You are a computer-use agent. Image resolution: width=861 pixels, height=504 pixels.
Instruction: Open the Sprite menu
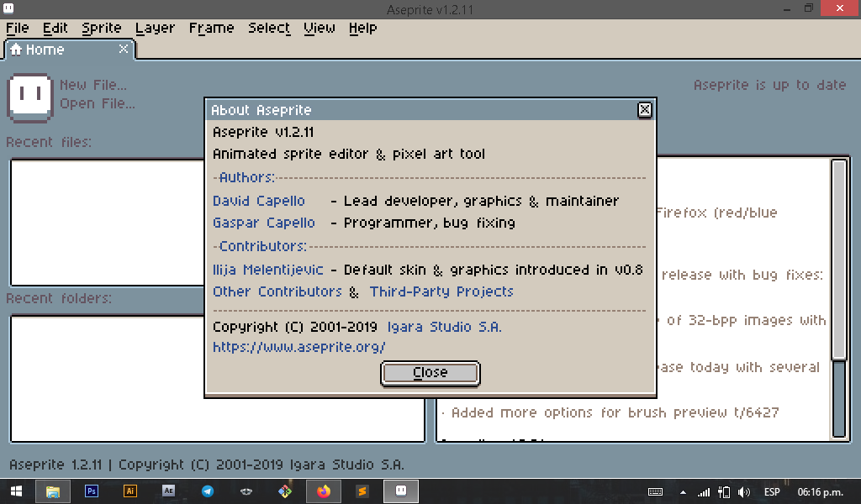point(102,28)
